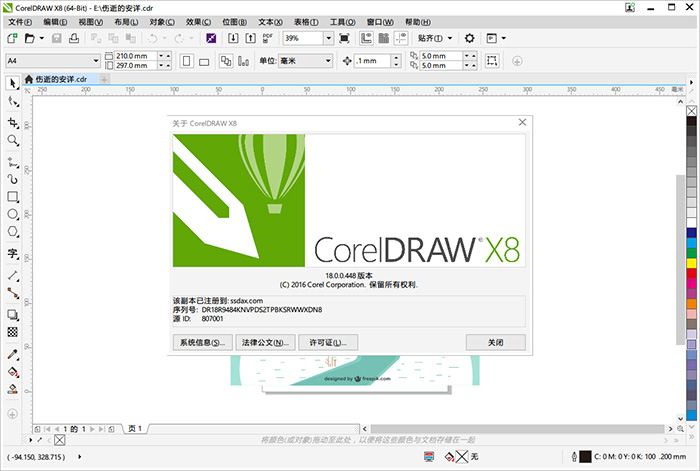Select the Transparency tool
The width and height of the screenshot is (700, 471).
pos(12,332)
